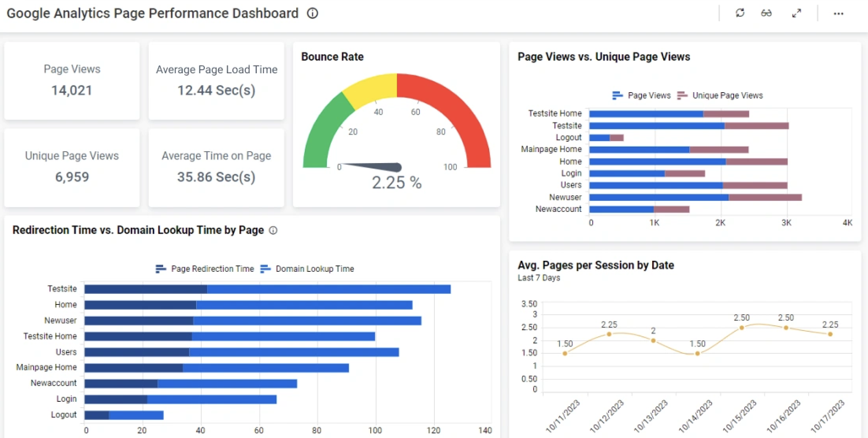Screen dimensions: 868x438
Task: Click the Users label in Redirection chart
Action: coord(66,352)
